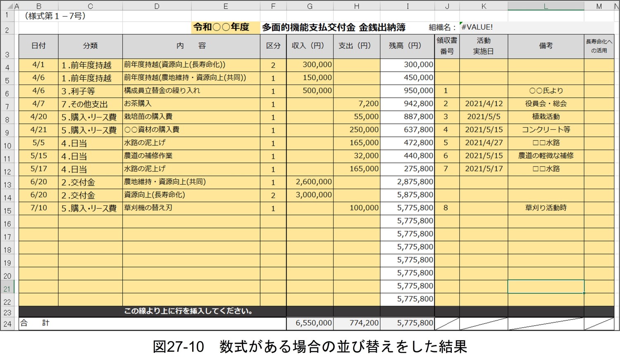Select column B header
The height and width of the screenshot is (364, 620).
pos(38,7)
